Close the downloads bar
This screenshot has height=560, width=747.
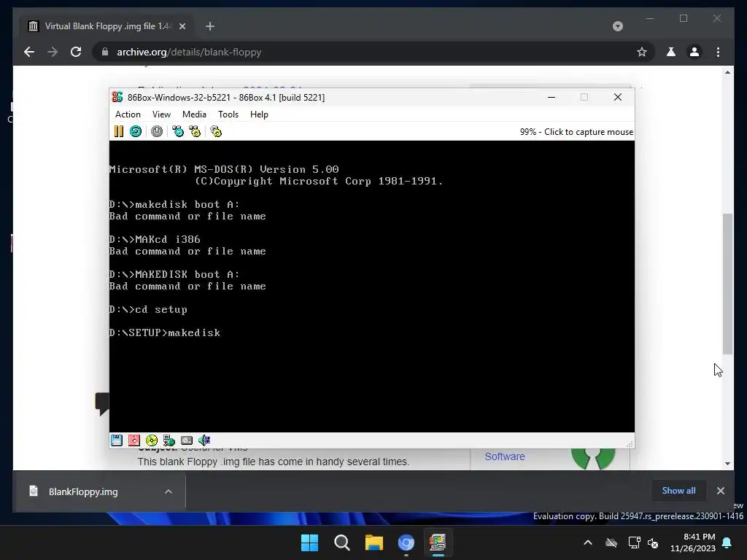tap(720, 491)
